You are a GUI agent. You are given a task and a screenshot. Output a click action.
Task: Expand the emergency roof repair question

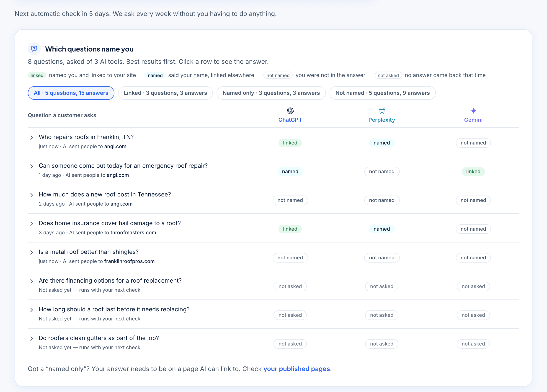pos(32,166)
